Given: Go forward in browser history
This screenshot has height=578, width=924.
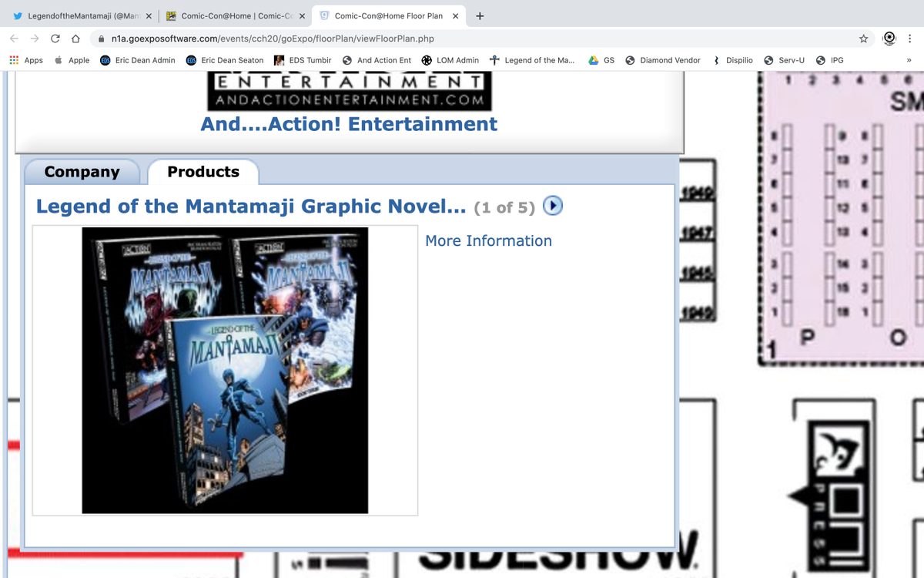Looking at the screenshot, I should tap(35, 39).
